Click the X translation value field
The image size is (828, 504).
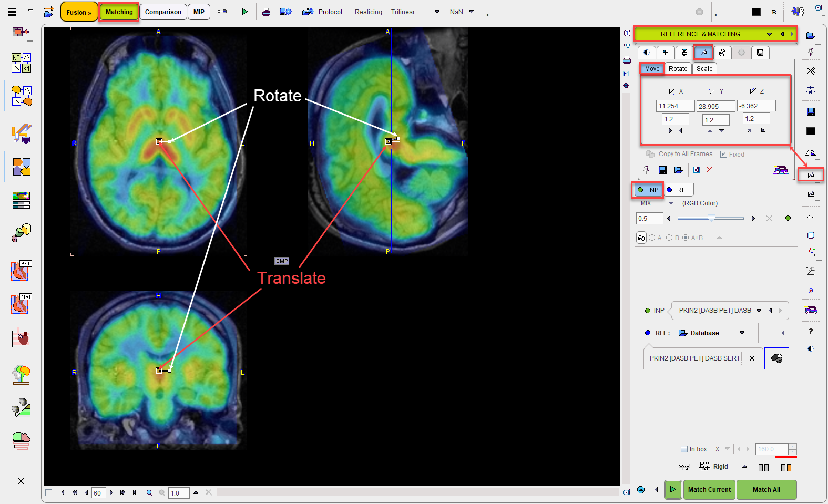(675, 106)
